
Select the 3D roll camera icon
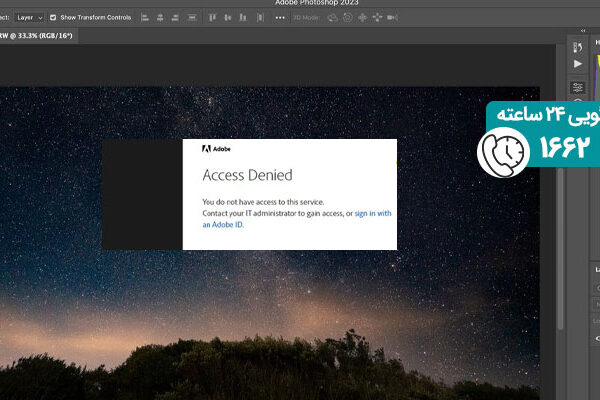point(347,18)
